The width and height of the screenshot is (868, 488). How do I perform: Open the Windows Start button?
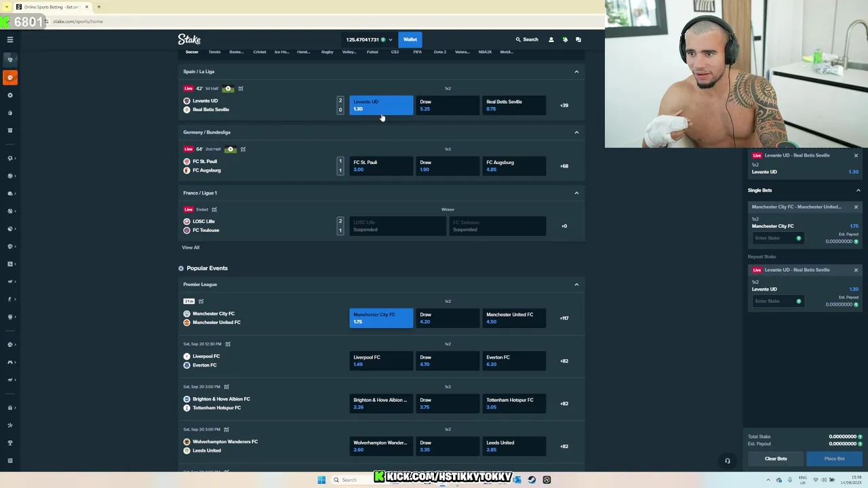321,480
